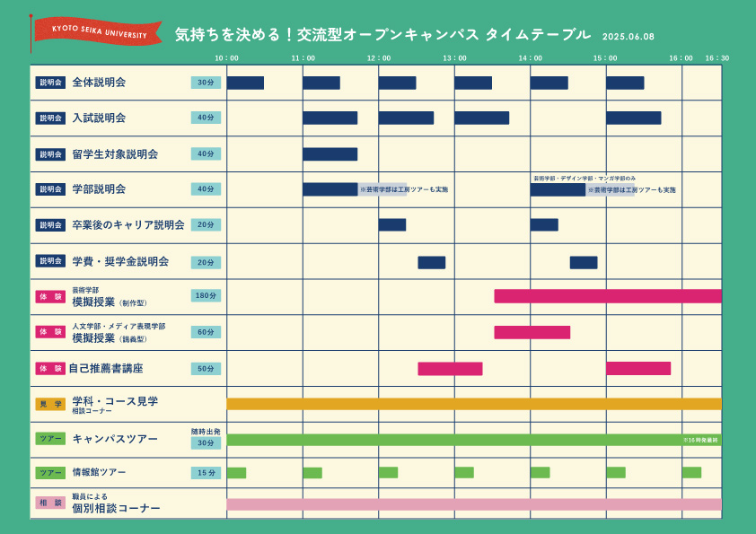Click the 体験 tag beside 自己推薦書講座

[50, 369]
